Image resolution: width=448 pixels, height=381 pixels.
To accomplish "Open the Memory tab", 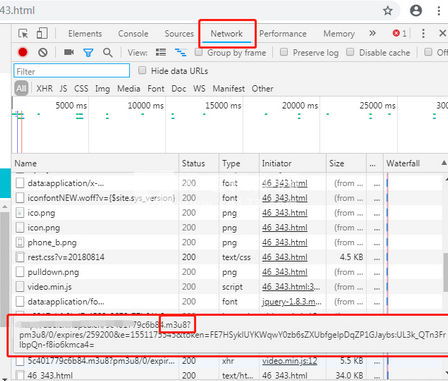I will [x=339, y=34].
